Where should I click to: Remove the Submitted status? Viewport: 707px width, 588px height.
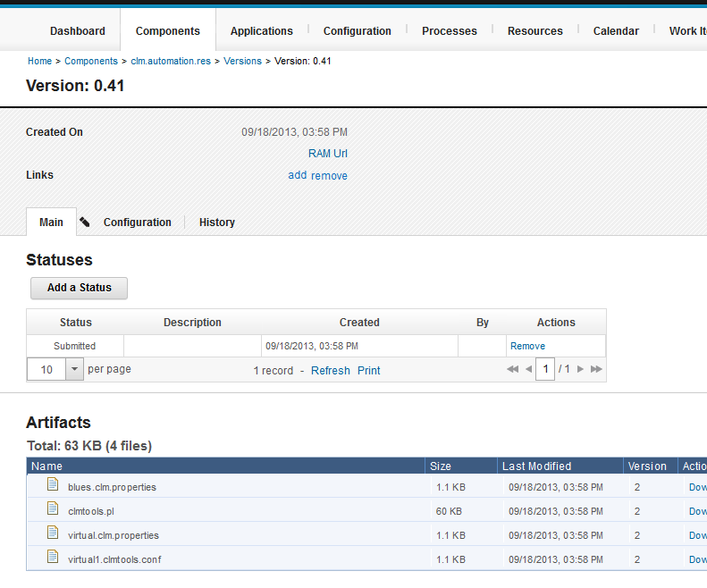tap(527, 346)
